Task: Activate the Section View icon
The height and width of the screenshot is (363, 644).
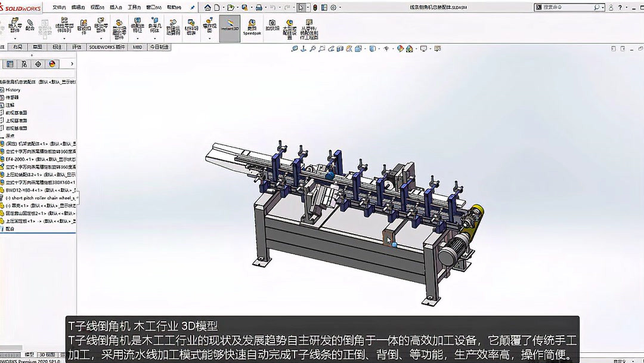Action: coord(340,48)
